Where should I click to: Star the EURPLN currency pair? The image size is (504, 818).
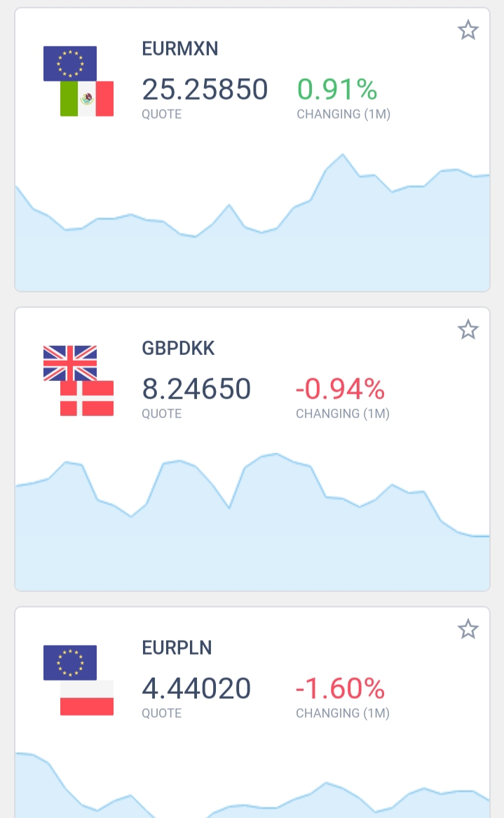point(468,629)
